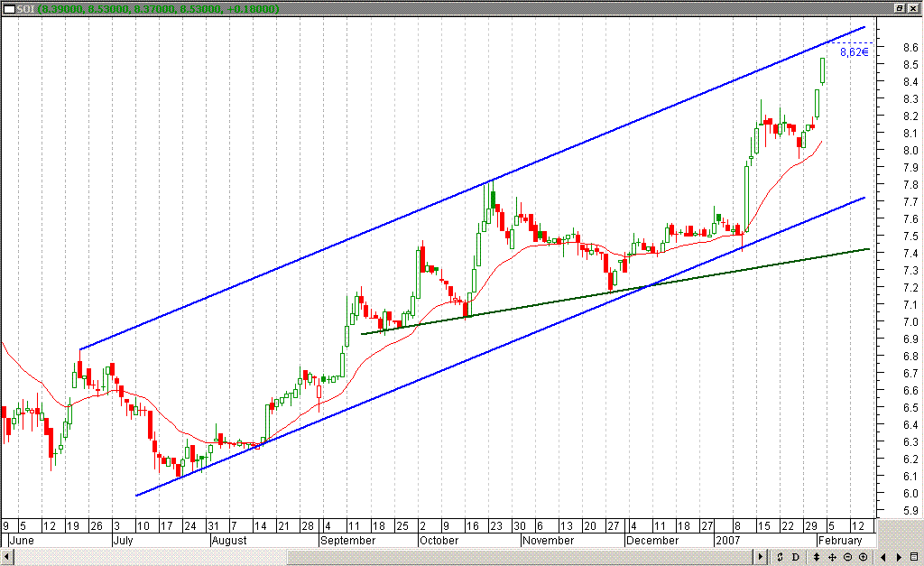Click the refresh chart arrows icon
The image size is (924, 566).
point(780,557)
